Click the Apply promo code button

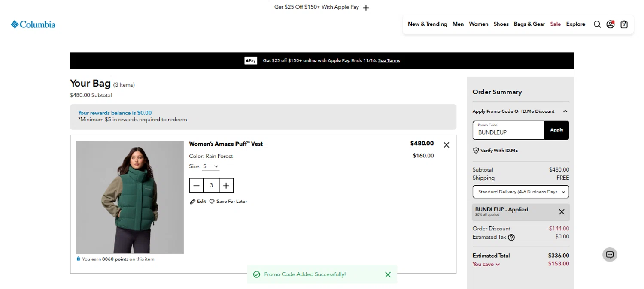[556, 130]
